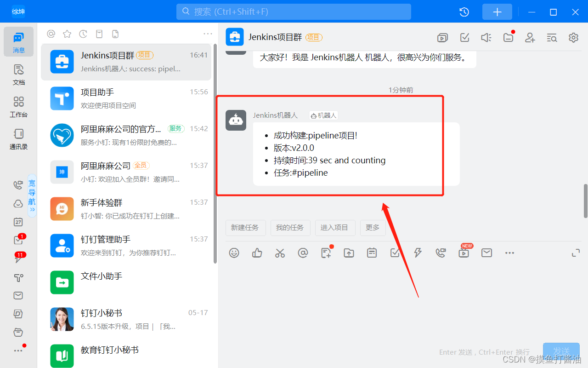Screen dimensions: 588x368
Task: Open group files folder icon with red dot
Action: [x=509, y=37]
